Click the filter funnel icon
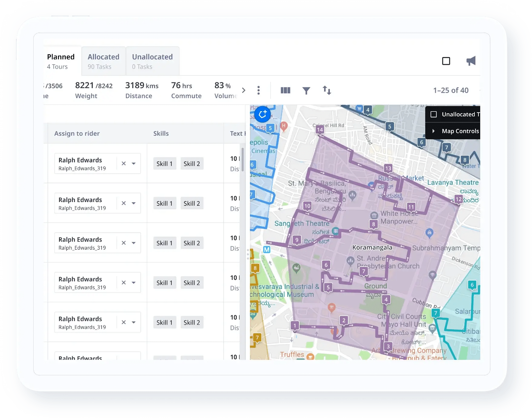This screenshot has height=418, width=532. (306, 90)
